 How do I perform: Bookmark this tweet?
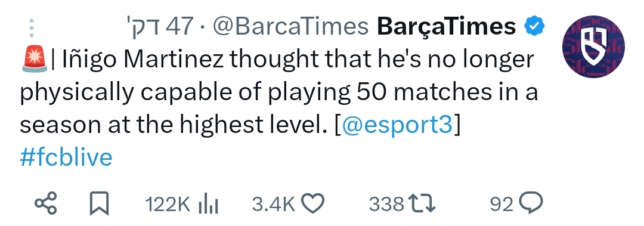(100, 203)
